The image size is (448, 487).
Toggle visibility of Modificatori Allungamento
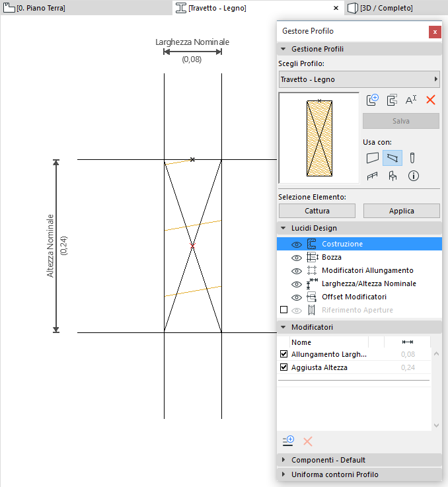click(x=297, y=271)
